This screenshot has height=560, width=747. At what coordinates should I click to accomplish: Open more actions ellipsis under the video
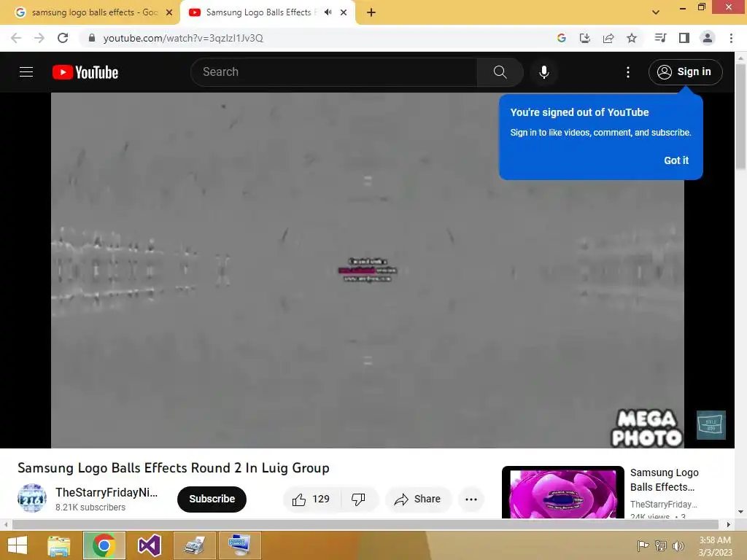pyautogui.click(x=471, y=499)
